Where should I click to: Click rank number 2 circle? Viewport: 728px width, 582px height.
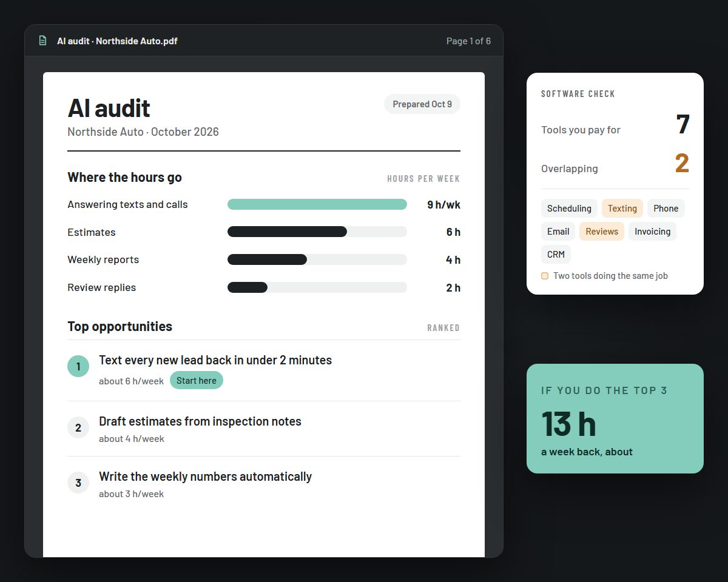click(x=78, y=427)
